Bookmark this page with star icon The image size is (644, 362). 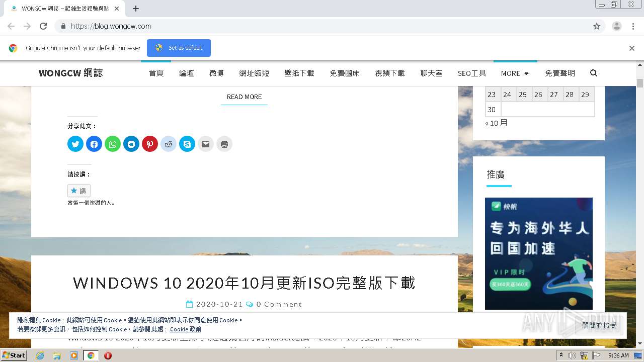click(597, 26)
